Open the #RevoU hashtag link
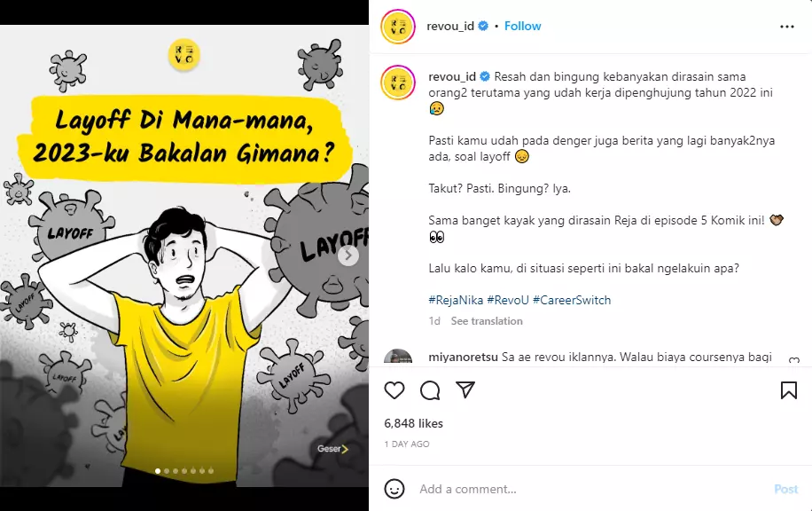This screenshot has width=812, height=511. (508, 300)
